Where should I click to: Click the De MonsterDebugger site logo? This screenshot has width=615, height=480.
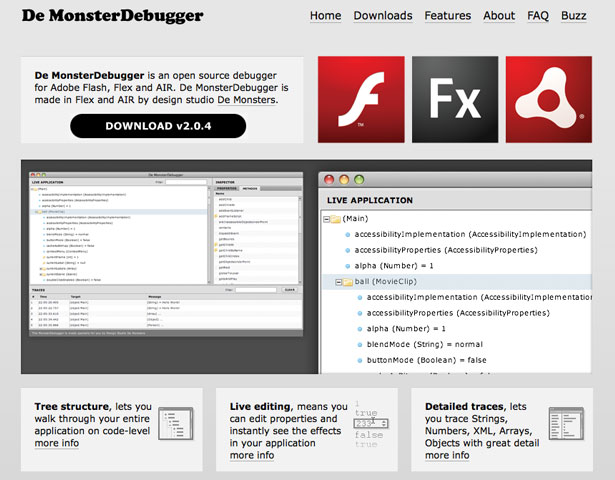tap(113, 16)
